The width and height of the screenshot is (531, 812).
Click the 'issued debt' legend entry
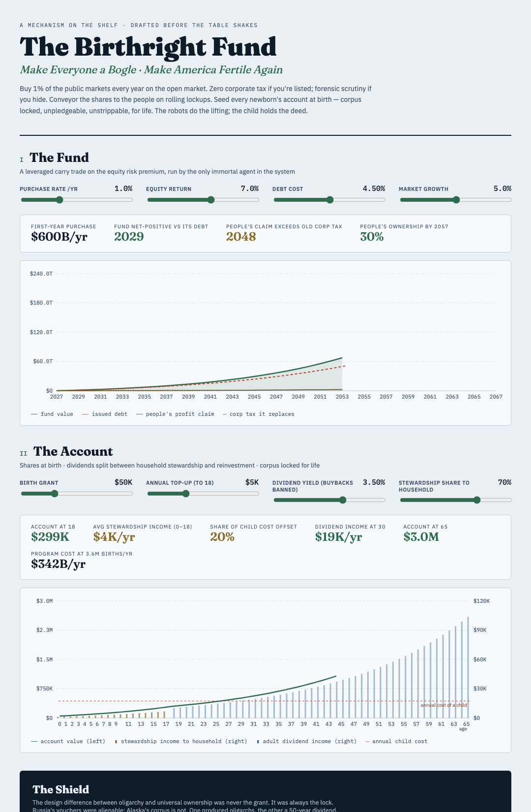pyautogui.click(x=104, y=414)
